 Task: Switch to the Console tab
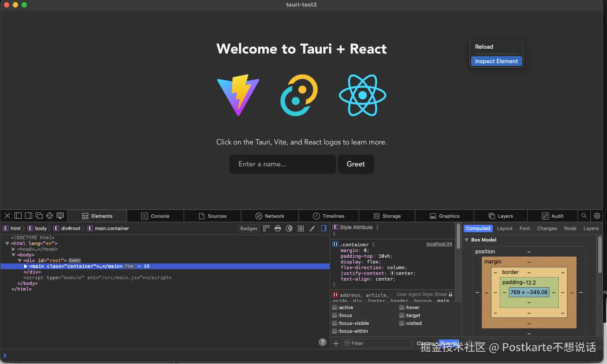[x=156, y=216]
